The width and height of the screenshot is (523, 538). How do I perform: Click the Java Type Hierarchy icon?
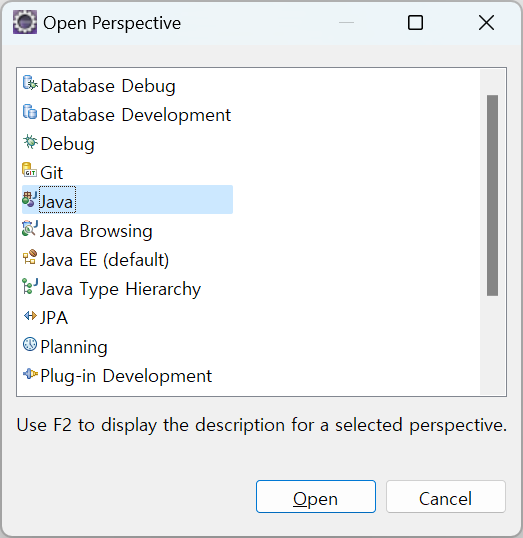[30, 287]
